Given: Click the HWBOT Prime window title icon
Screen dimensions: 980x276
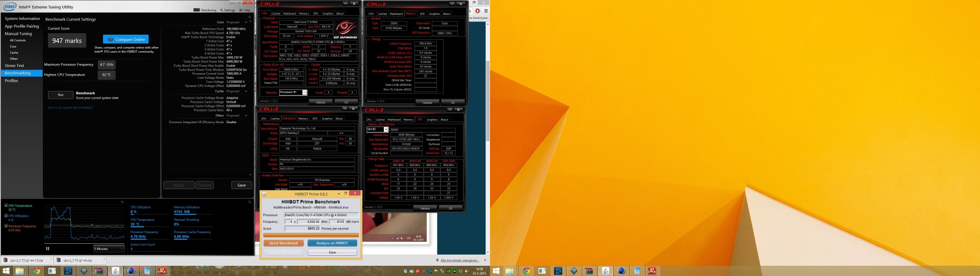Looking at the screenshot, I should tap(264, 194).
